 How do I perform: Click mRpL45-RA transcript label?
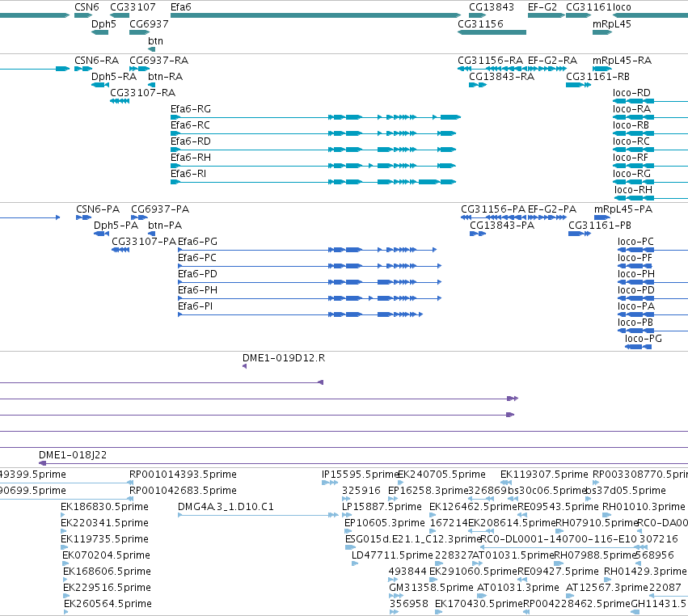[x=622, y=60]
